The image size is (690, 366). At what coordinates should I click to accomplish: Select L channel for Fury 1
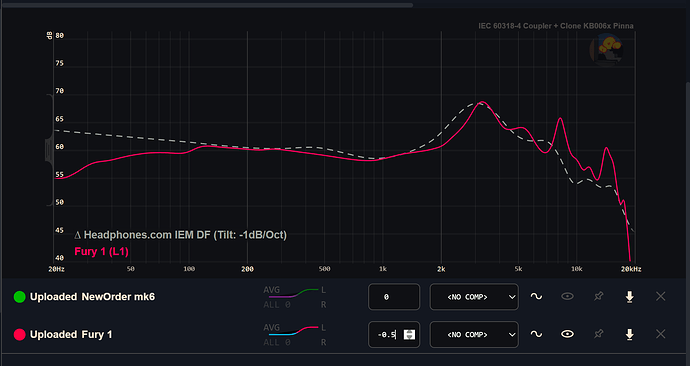pos(323,328)
